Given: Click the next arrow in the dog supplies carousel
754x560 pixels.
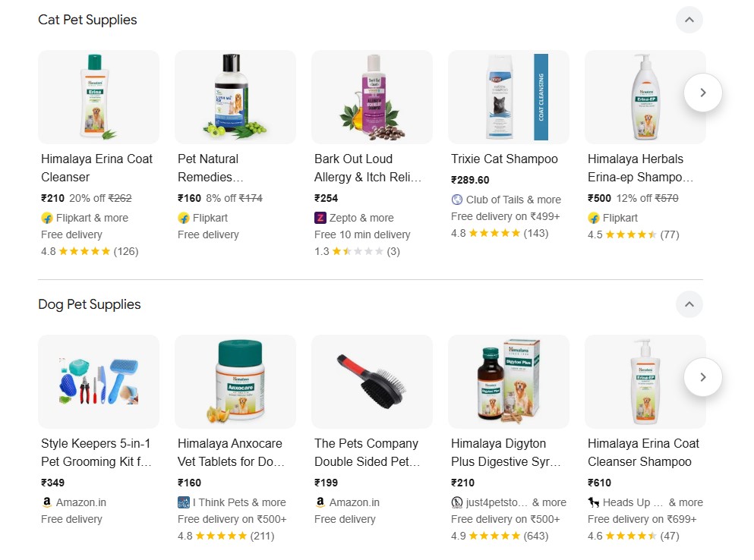Looking at the screenshot, I should [x=702, y=376].
